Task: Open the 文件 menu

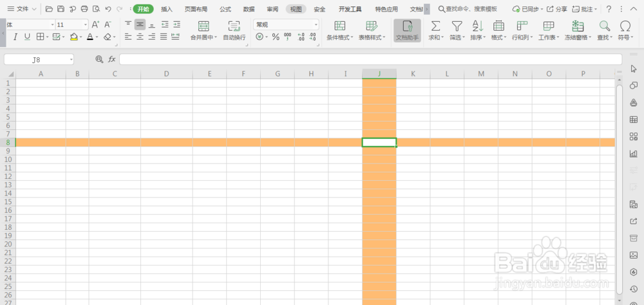Action: tap(22, 8)
